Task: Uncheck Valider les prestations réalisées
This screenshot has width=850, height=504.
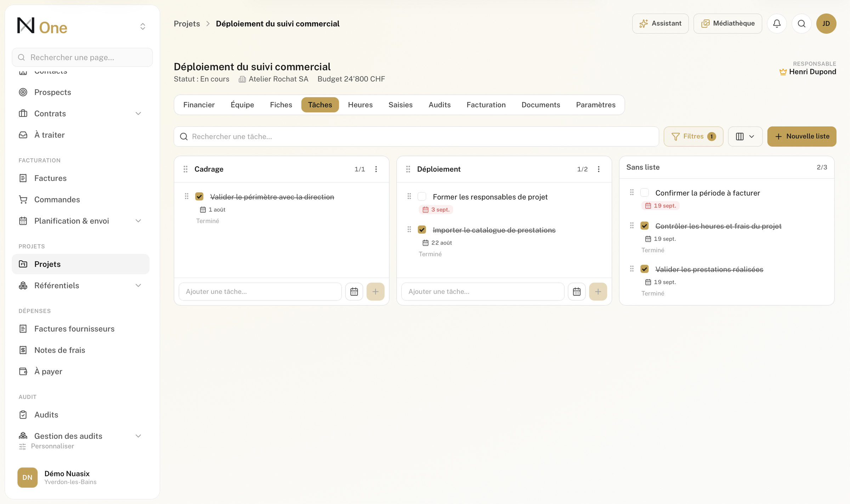Action: [645, 269]
